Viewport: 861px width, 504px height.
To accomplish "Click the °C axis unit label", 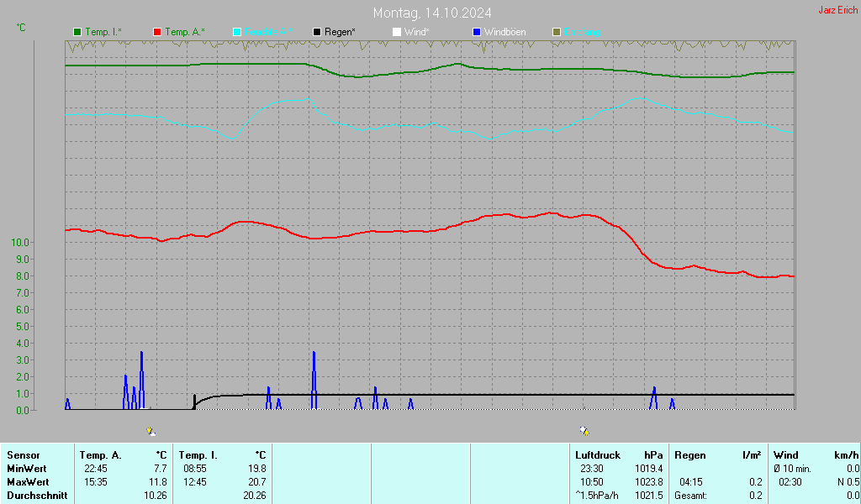I will click(x=21, y=28).
